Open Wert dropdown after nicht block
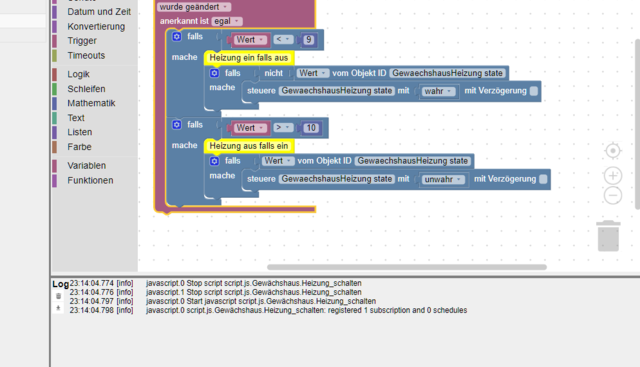Image resolution: width=640 pixels, height=367 pixels. click(313, 73)
